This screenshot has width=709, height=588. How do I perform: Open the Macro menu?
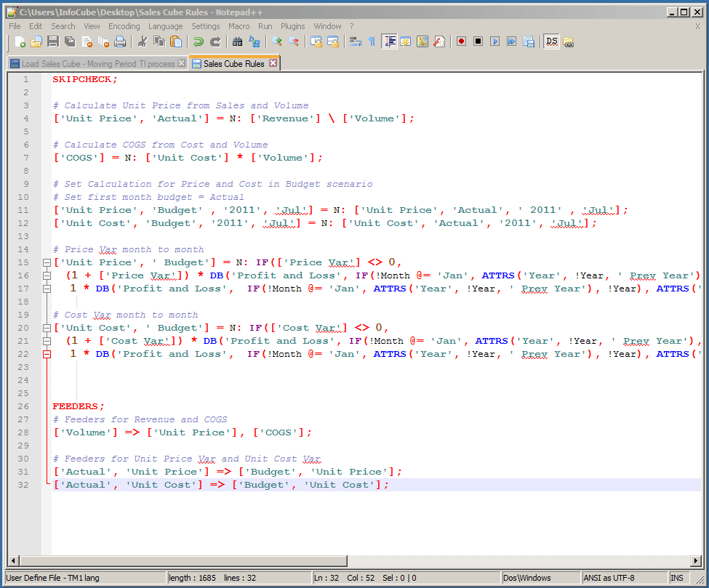coord(238,25)
